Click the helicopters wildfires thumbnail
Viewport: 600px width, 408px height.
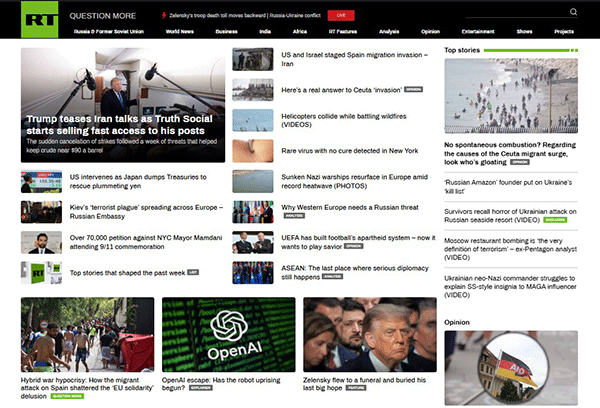pyautogui.click(x=253, y=120)
